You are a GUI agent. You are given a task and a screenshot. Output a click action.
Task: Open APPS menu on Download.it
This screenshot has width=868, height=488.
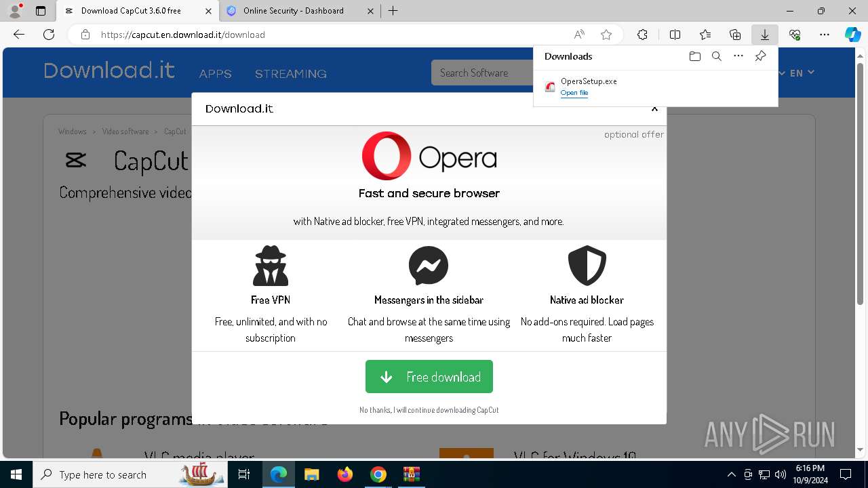coord(216,73)
